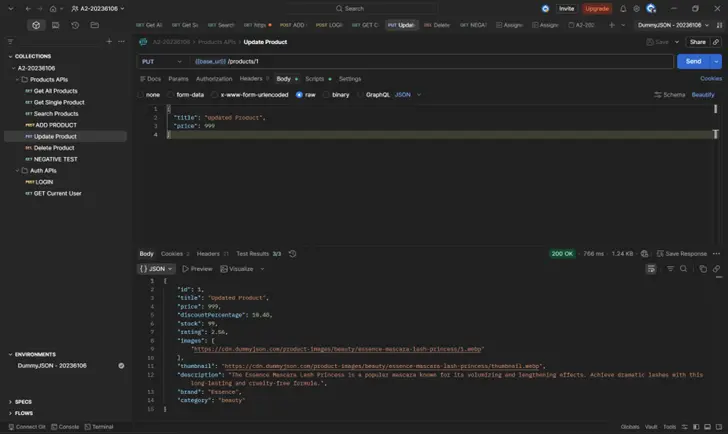Viewport: 728px width, 434px height.
Task: Open response three-dots more options
Action: [716, 254]
